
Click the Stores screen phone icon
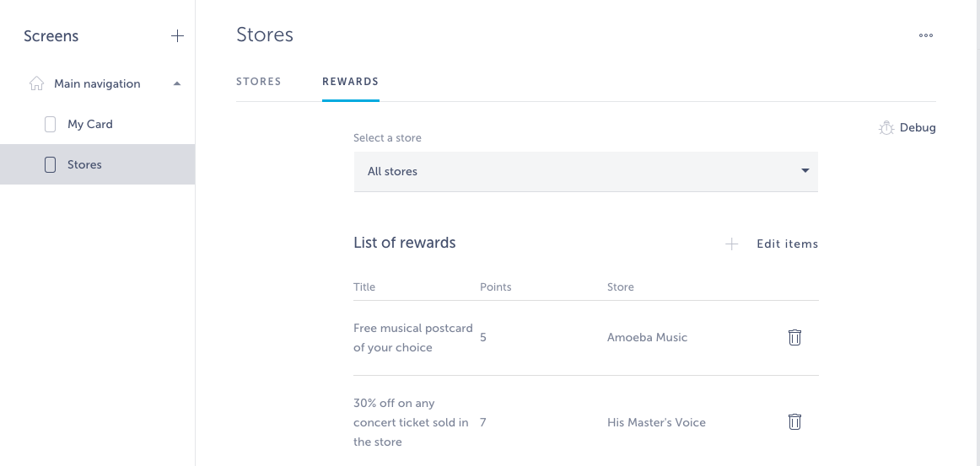50,164
